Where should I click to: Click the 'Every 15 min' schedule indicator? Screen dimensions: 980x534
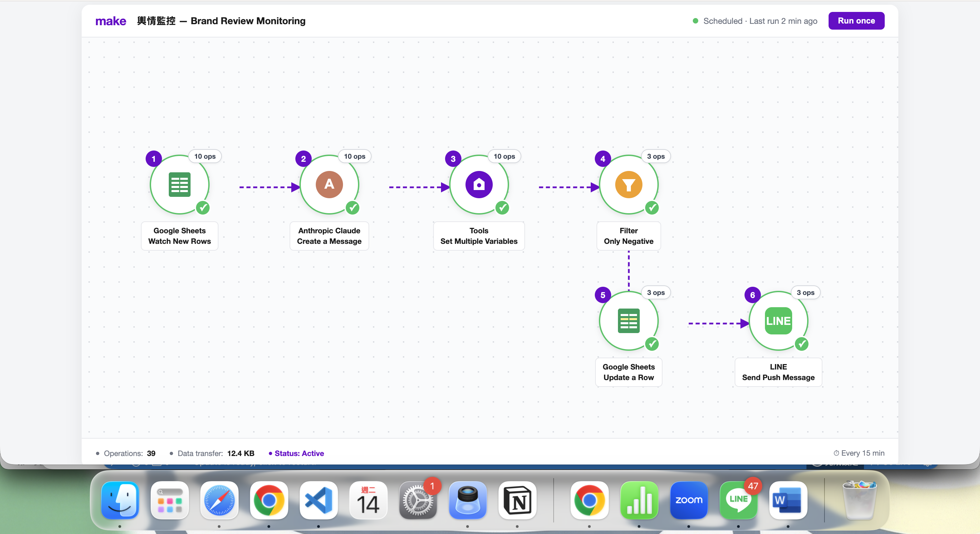pyautogui.click(x=859, y=453)
